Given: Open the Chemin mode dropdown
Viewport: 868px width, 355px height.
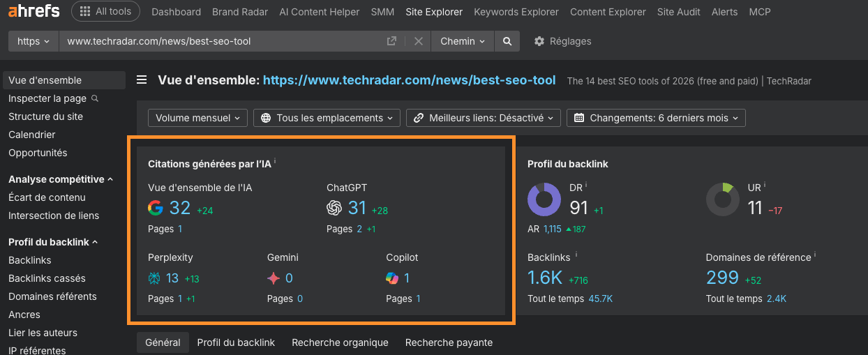Looking at the screenshot, I should pos(462,41).
